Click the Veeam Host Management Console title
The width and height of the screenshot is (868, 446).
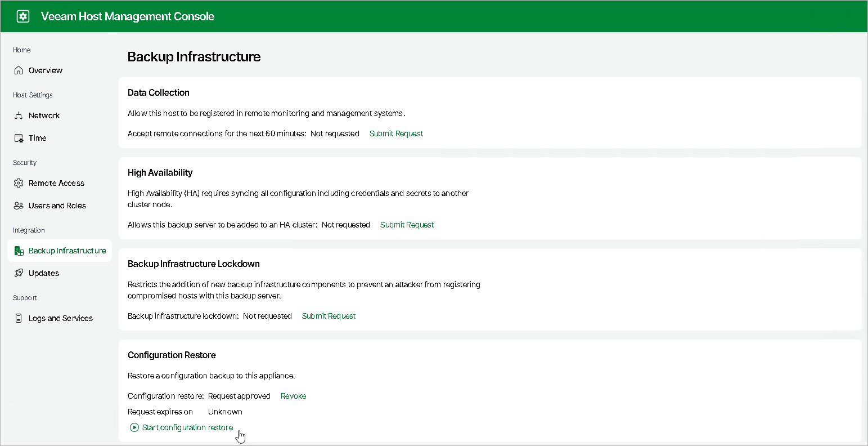[128, 16]
